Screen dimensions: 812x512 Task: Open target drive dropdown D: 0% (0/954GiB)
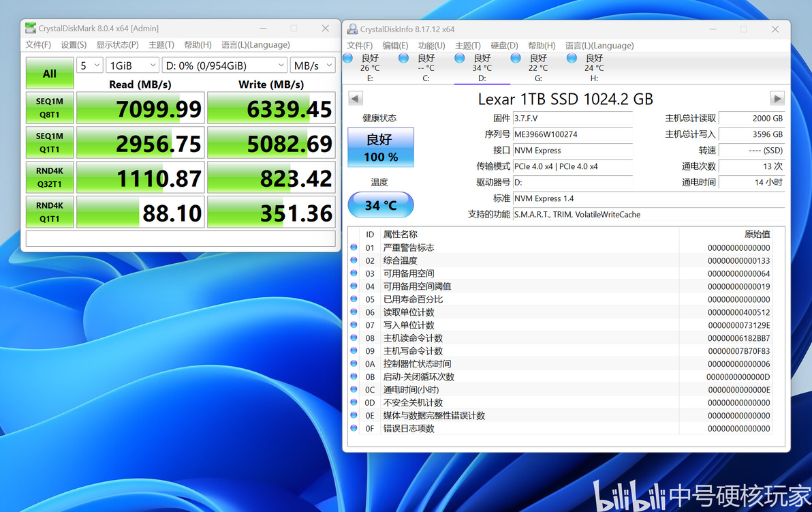224,66
